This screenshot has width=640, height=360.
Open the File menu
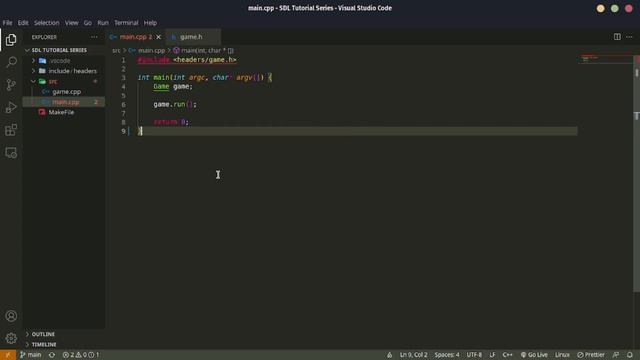coord(7,23)
